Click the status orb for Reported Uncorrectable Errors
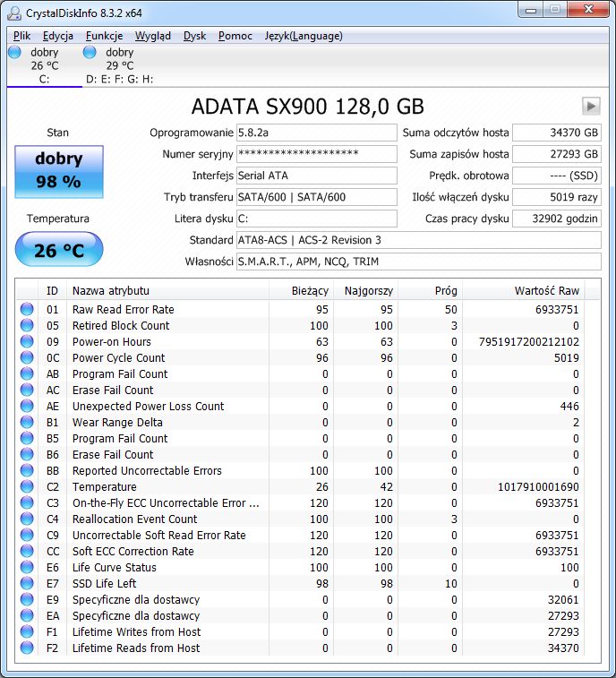 click(x=27, y=470)
